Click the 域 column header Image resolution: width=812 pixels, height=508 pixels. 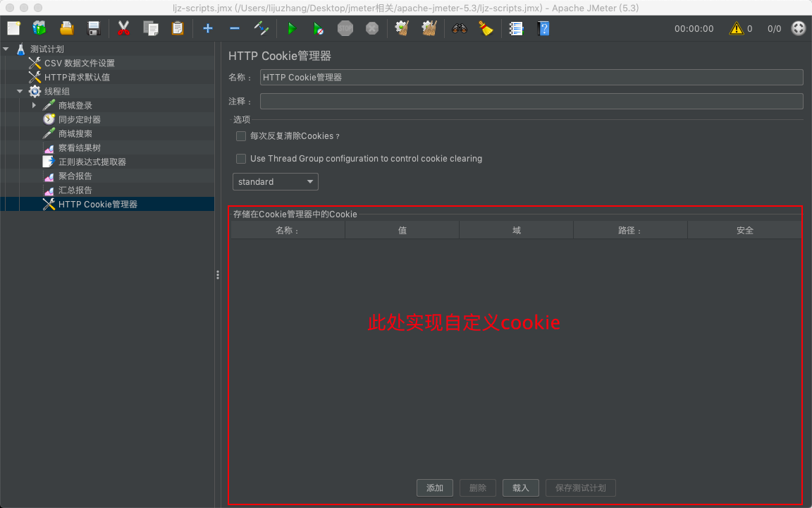(x=516, y=230)
